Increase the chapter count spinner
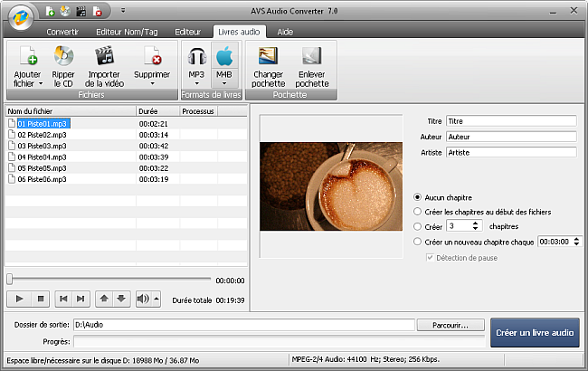Viewport: 588px width, 371px height. click(x=475, y=224)
